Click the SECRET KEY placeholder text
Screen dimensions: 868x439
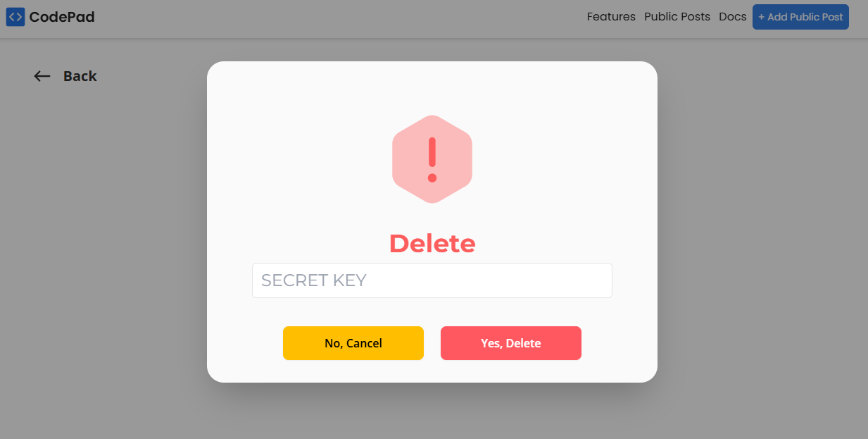coord(314,280)
